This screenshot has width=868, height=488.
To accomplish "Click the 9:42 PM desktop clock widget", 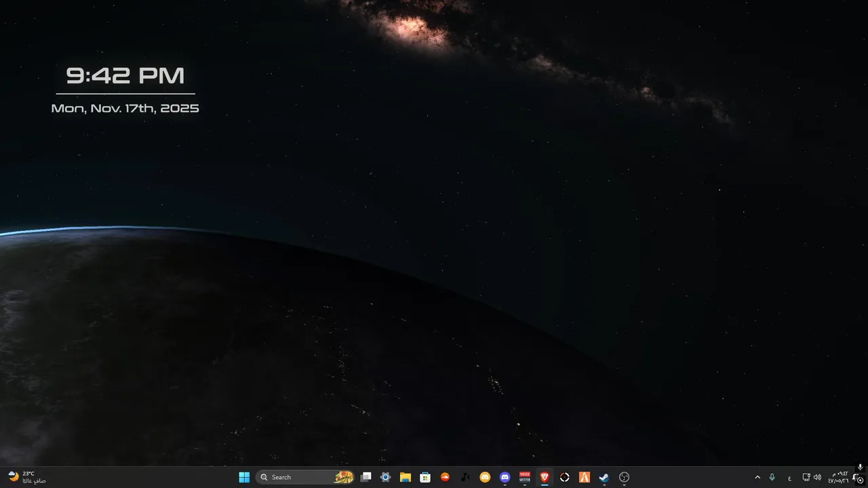I will 125,76.
